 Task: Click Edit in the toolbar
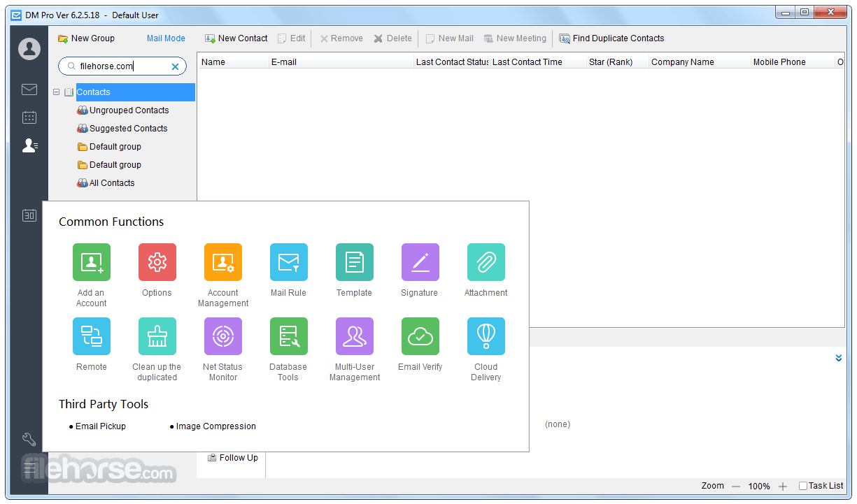coord(292,38)
